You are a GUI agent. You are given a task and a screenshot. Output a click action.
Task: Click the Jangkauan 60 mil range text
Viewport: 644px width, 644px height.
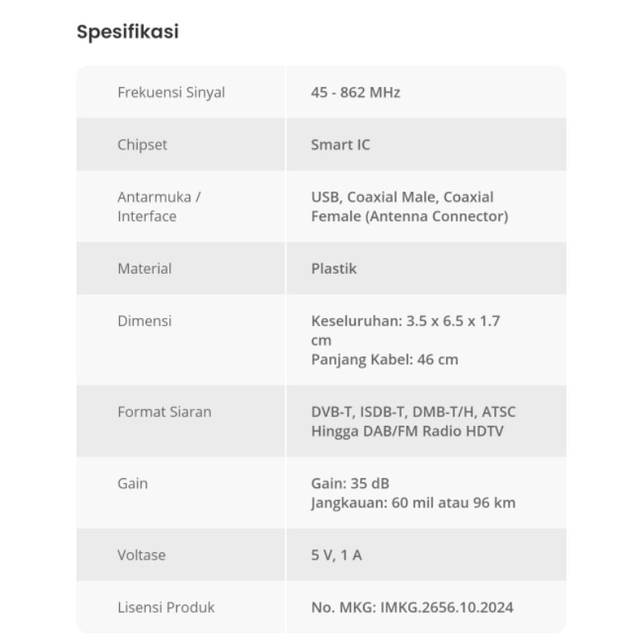point(413,503)
